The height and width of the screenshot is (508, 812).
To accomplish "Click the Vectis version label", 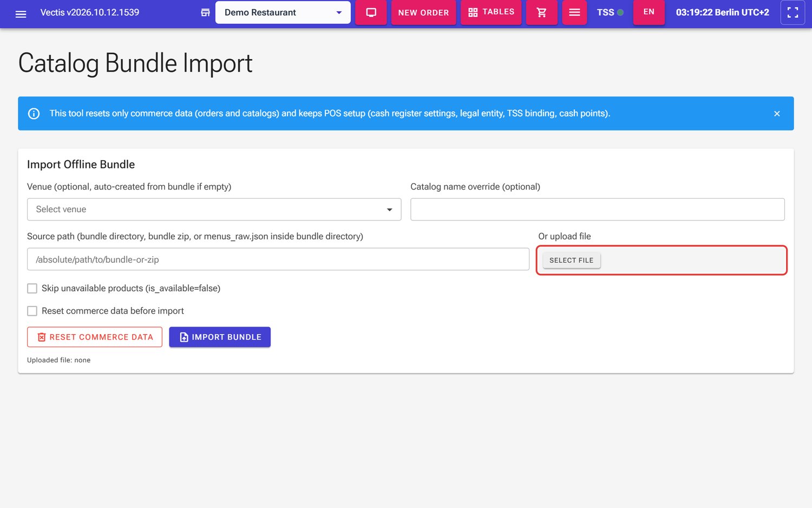I will pos(90,12).
